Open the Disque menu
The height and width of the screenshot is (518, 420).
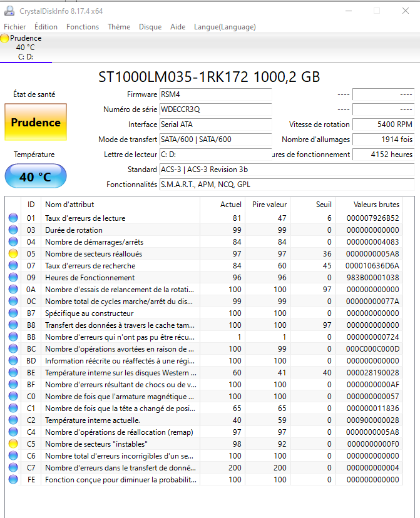[150, 27]
